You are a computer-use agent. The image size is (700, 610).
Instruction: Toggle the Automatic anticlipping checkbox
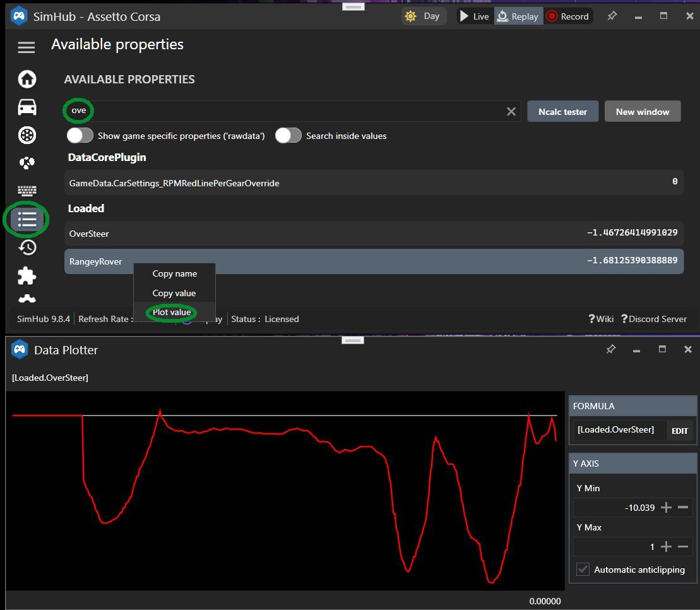(x=583, y=570)
